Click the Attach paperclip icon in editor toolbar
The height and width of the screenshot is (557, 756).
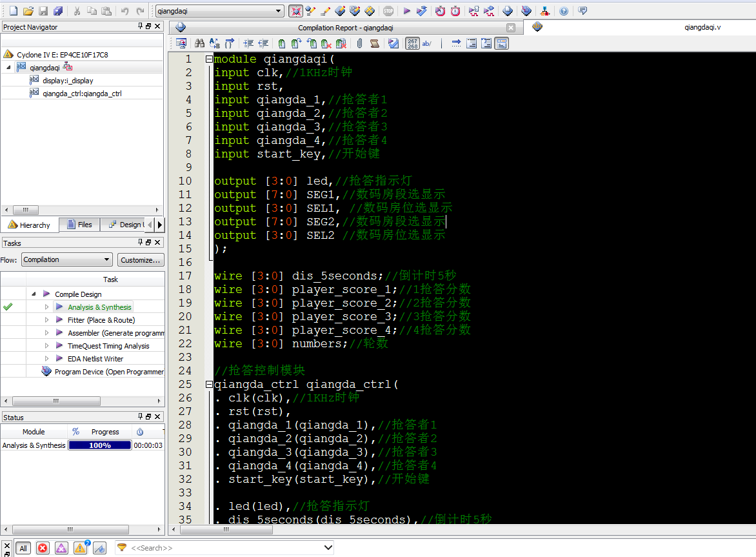(x=358, y=43)
